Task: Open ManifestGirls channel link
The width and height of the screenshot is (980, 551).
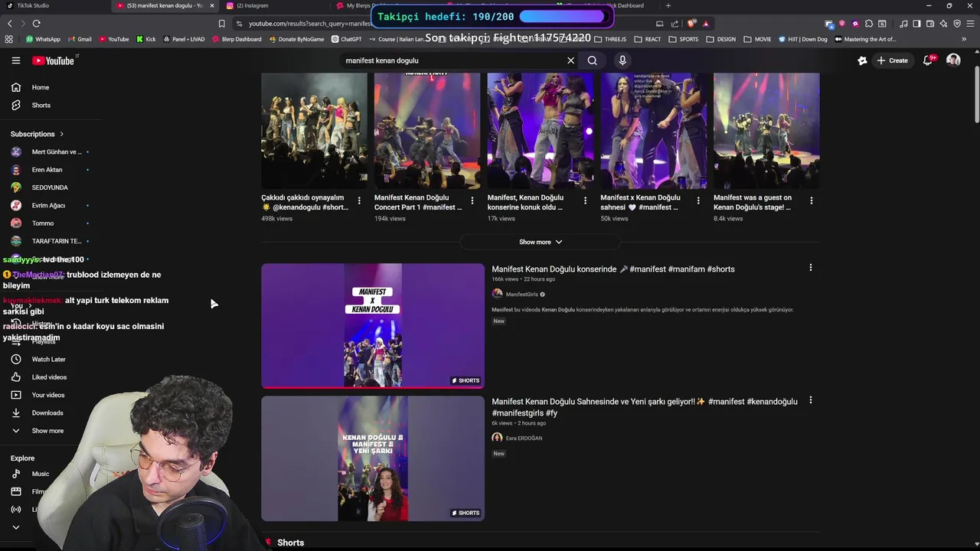Action: tap(521, 295)
